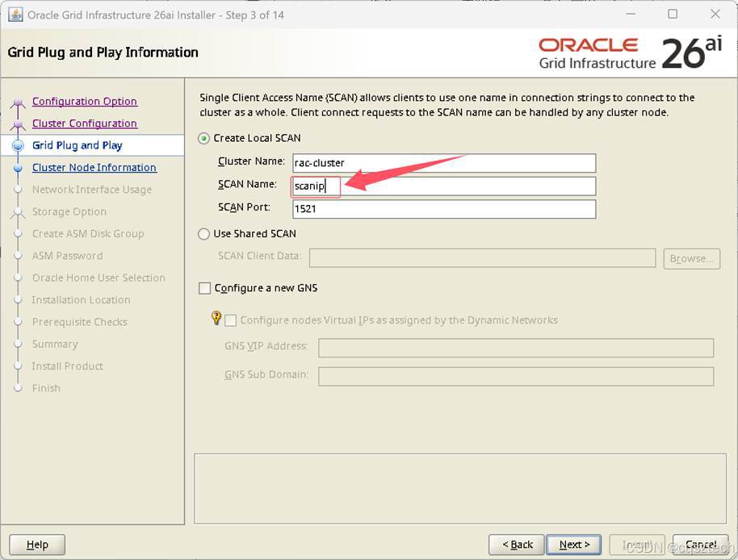
Task: Go to the Cluster Configuration step
Action: 85,123
